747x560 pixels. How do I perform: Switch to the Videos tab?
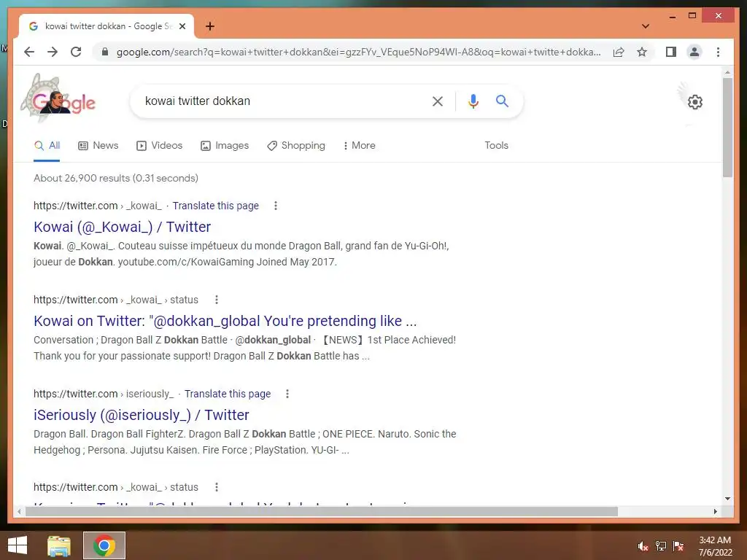[x=159, y=146]
